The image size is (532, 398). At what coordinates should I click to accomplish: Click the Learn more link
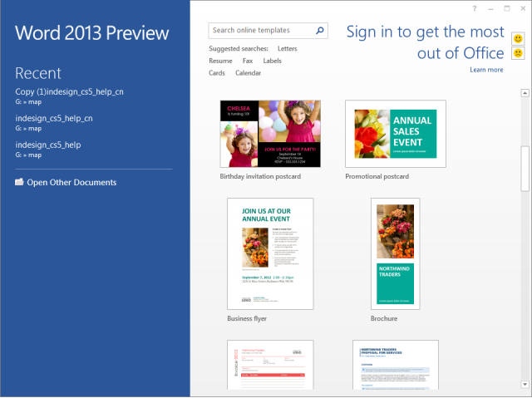486,70
